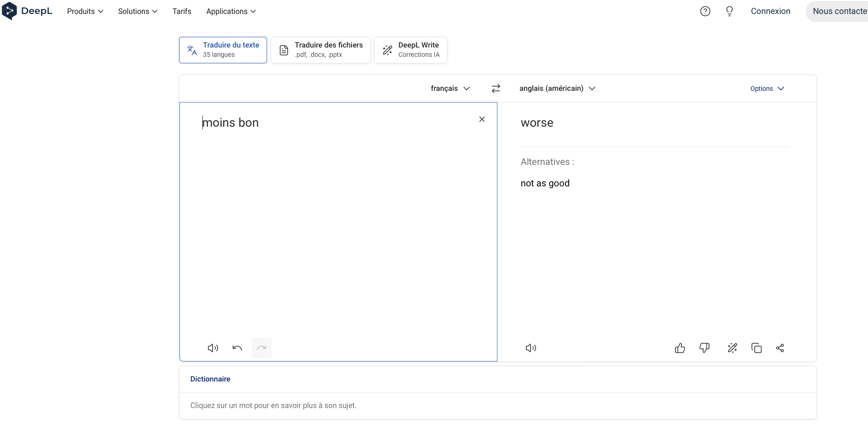The width and height of the screenshot is (868, 436).
Task: Click the Connexion link
Action: coord(770,11)
